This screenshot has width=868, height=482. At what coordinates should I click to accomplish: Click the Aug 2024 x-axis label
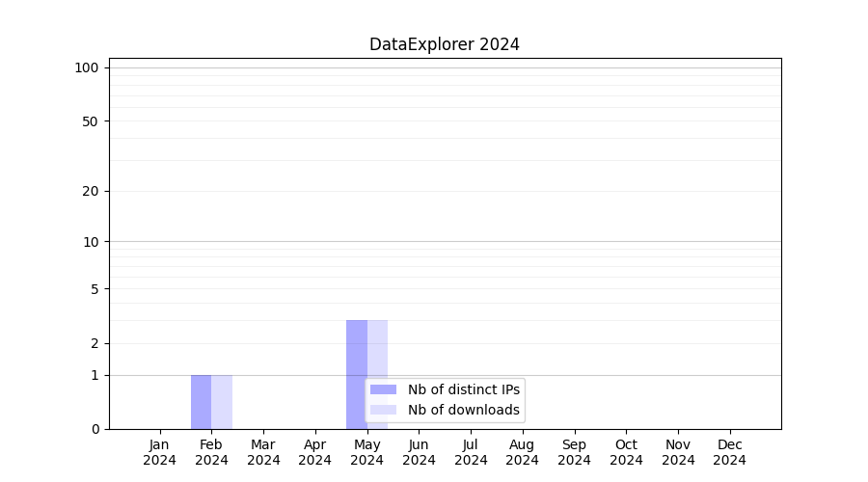point(522,452)
